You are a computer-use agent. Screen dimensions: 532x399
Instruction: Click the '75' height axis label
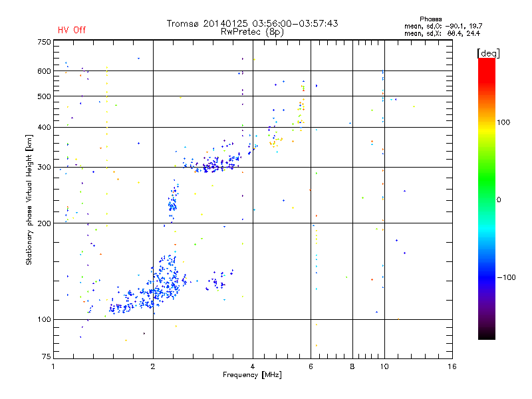[47, 356]
